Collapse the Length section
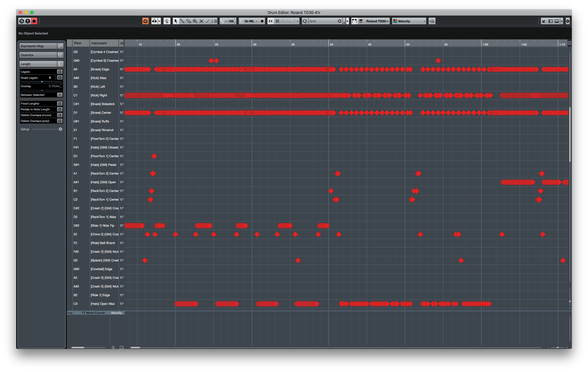The height and width of the screenshot is (372, 588). pos(38,64)
